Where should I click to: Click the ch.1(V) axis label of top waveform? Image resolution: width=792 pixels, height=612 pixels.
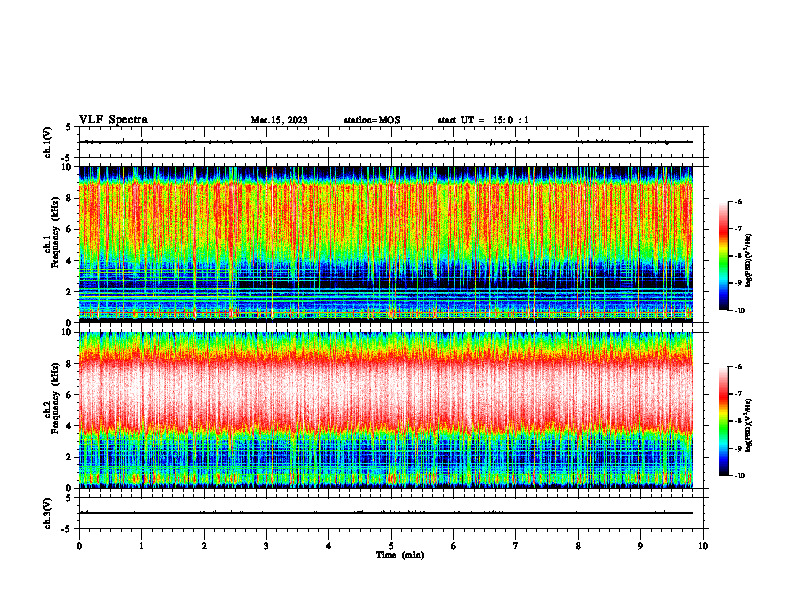tap(48, 142)
